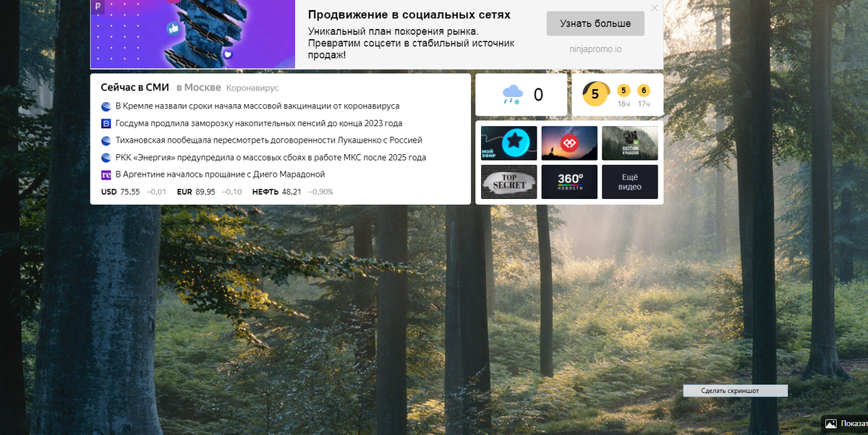Click the yellow traffic score "5" icon

point(595,93)
